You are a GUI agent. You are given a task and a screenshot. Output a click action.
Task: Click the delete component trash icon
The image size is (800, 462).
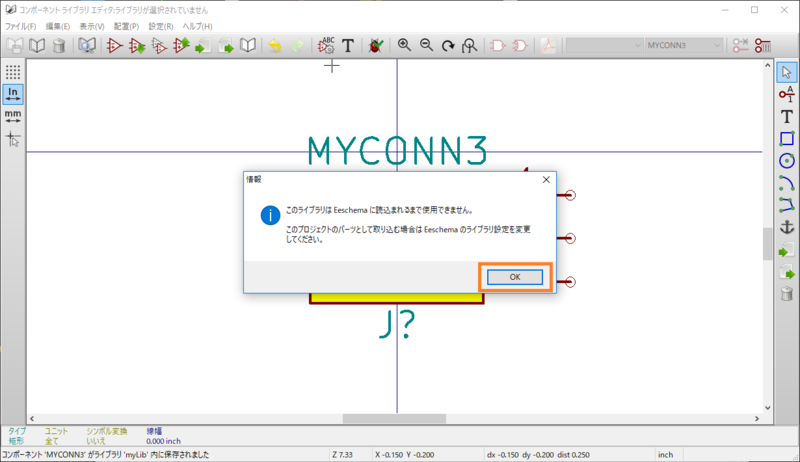(59, 45)
